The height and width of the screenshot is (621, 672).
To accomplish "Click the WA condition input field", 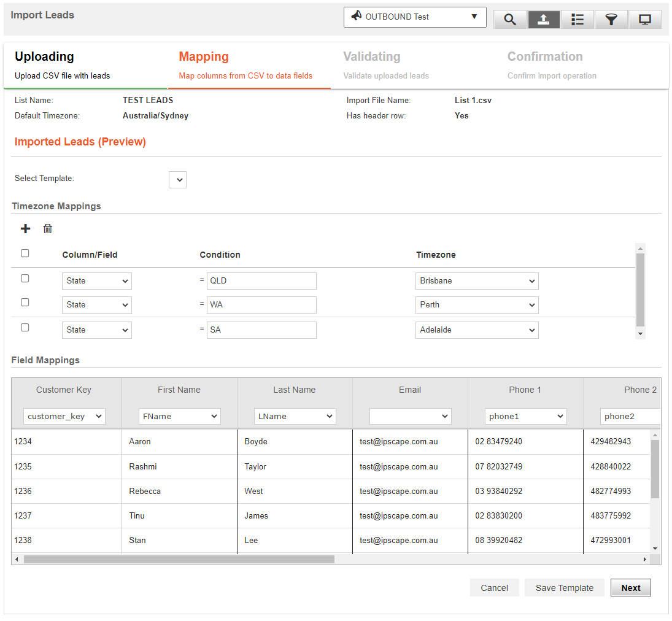I will click(261, 305).
